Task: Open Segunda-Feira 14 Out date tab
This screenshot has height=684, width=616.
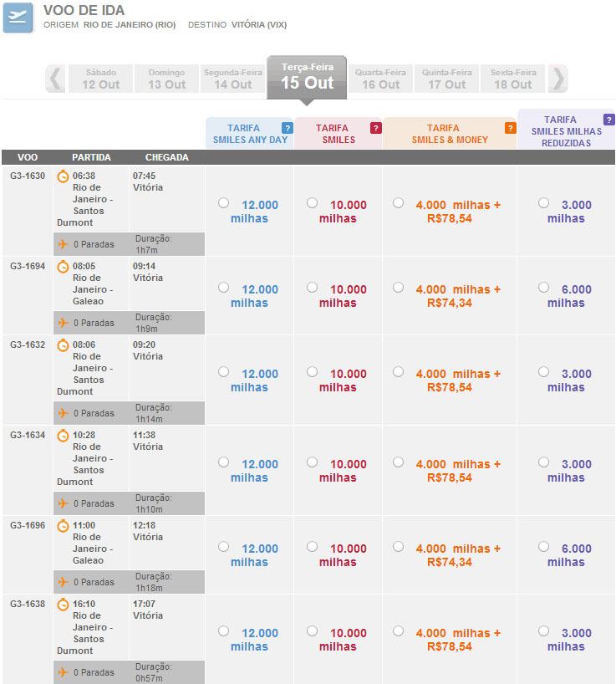Action: 232,79
